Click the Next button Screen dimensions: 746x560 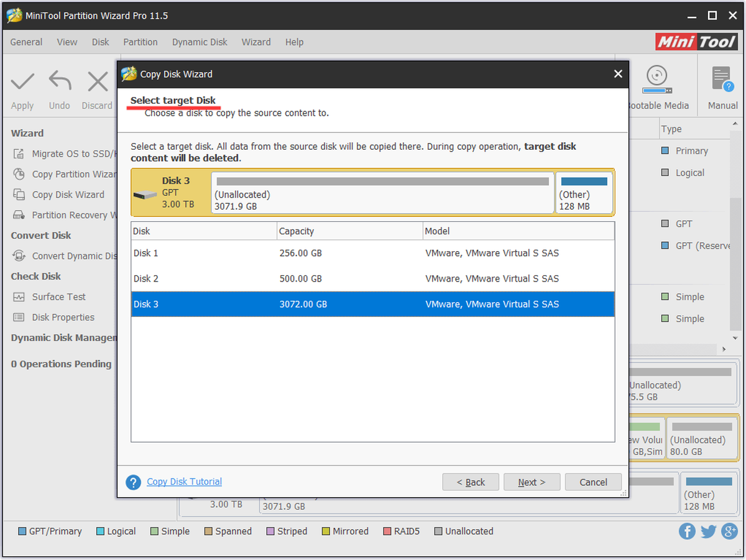click(x=532, y=482)
